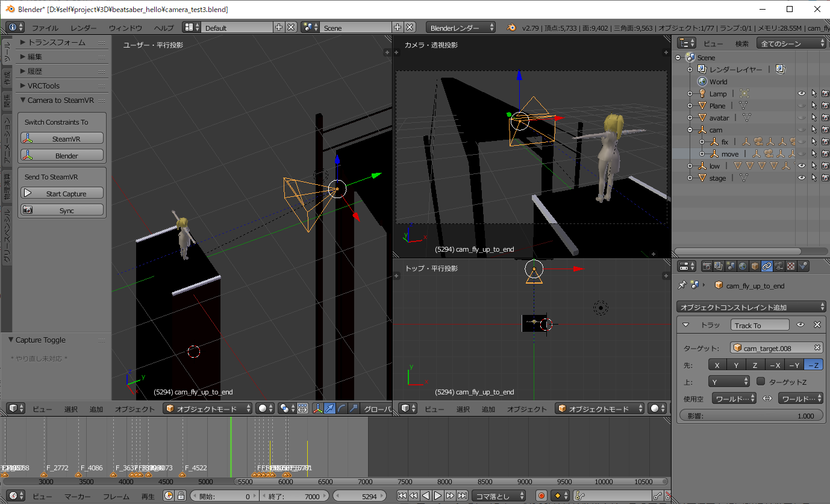Open the 全てのシーン outliner display dropdown
Image resolution: width=830 pixels, height=504 pixels.
point(790,43)
